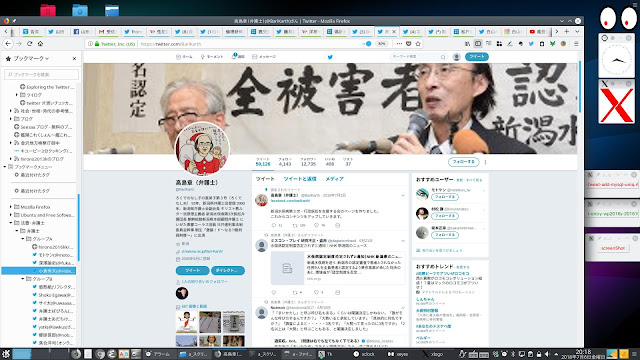Open Twitter Moments nav item
Screen dimensions: 640x360
212,57
